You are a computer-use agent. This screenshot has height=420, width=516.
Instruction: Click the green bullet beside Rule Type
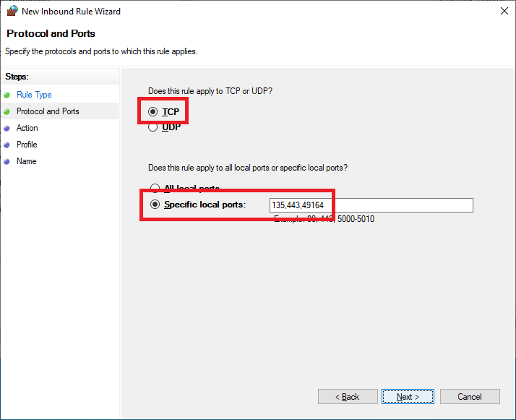(x=7, y=95)
